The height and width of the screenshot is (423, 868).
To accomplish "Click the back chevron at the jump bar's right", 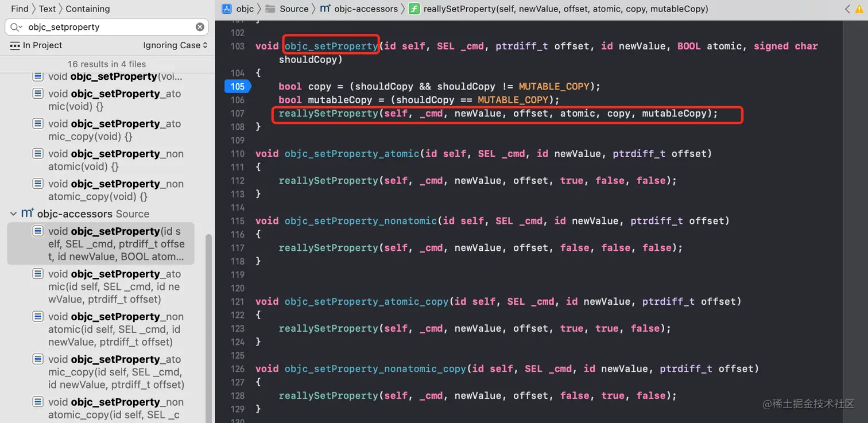I will point(847,9).
